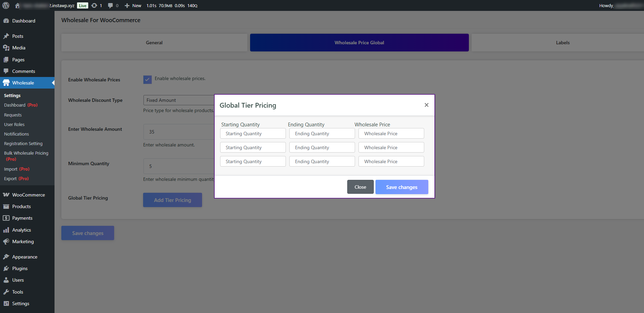
Task: Click the Plugins plug icon
Action: pyautogui.click(x=6, y=268)
